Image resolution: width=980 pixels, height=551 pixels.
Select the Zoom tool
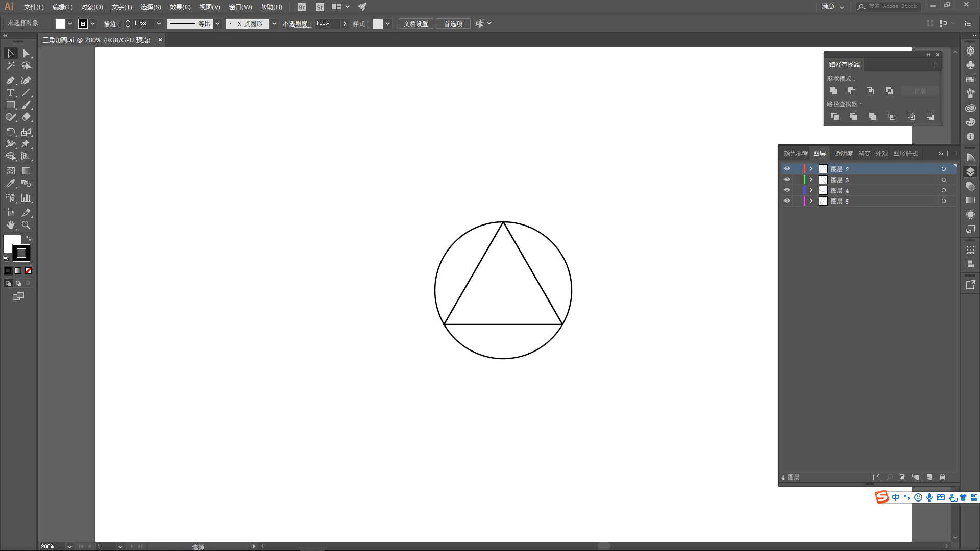pyautogui.click(x=26, y=225)
